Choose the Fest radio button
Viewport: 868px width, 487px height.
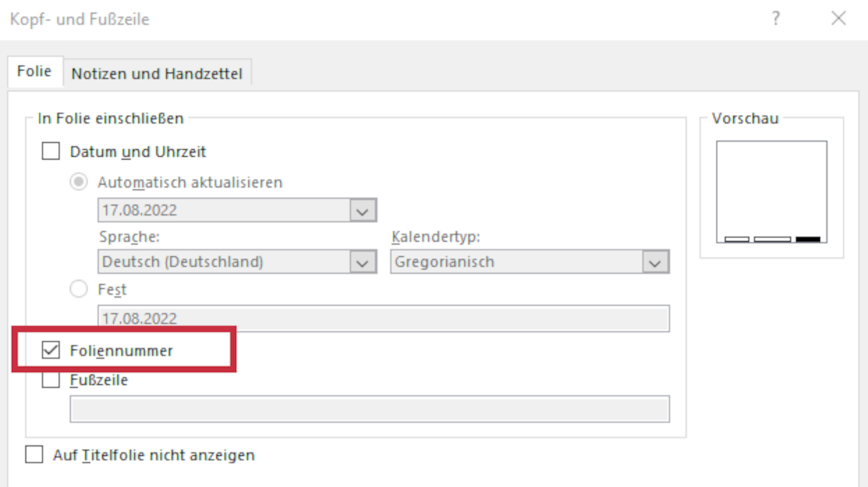click(78, 289)
